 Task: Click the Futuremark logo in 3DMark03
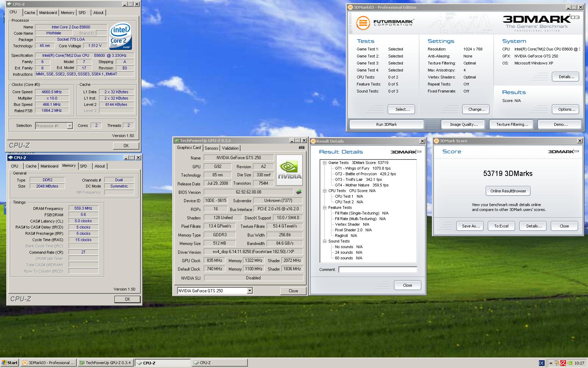point(385,23)
